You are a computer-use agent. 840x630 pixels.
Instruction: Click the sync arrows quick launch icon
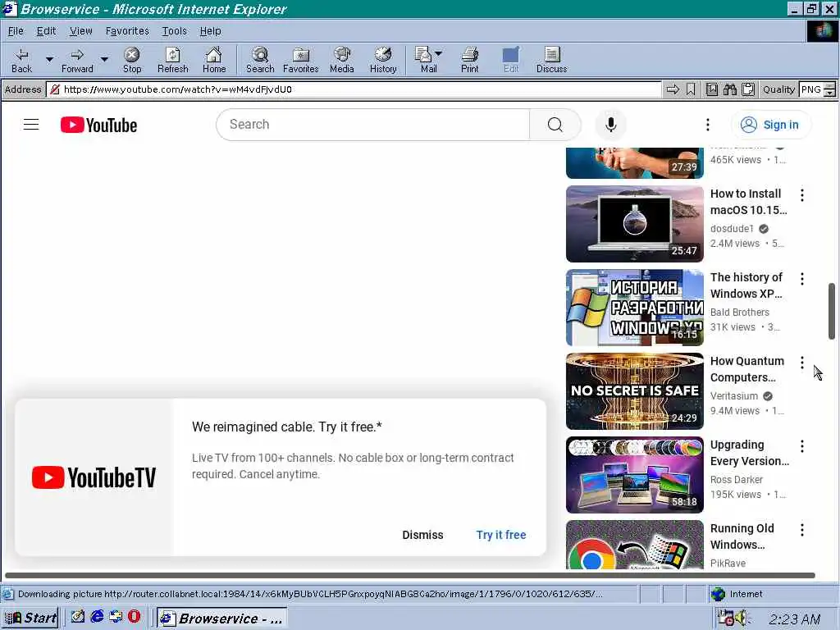(115, 617)
